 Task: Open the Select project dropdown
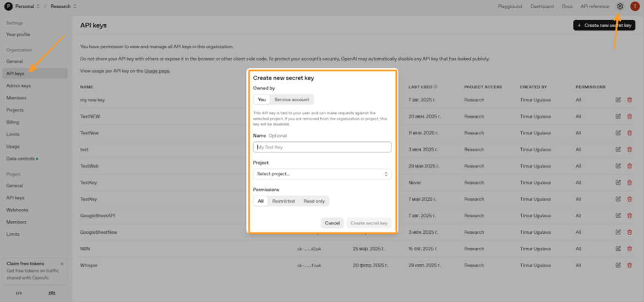322,174
